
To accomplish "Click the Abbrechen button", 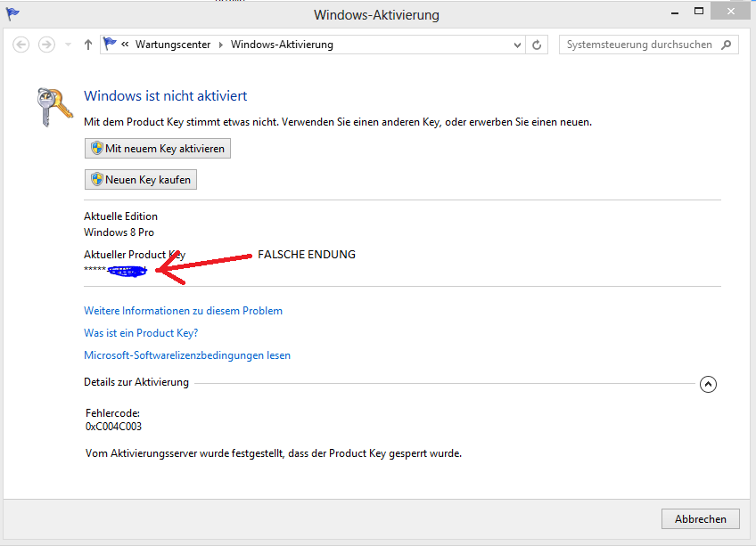I will click(700, 519).
